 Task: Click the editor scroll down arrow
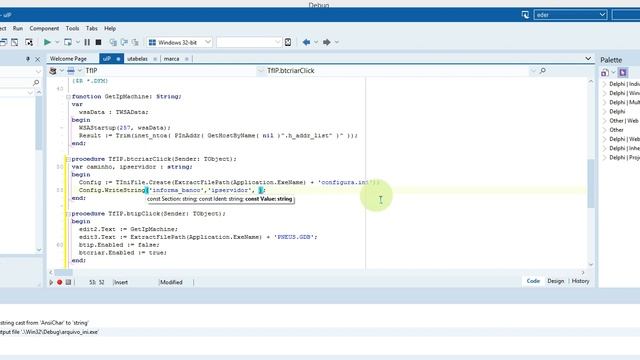tap(591, 264)
